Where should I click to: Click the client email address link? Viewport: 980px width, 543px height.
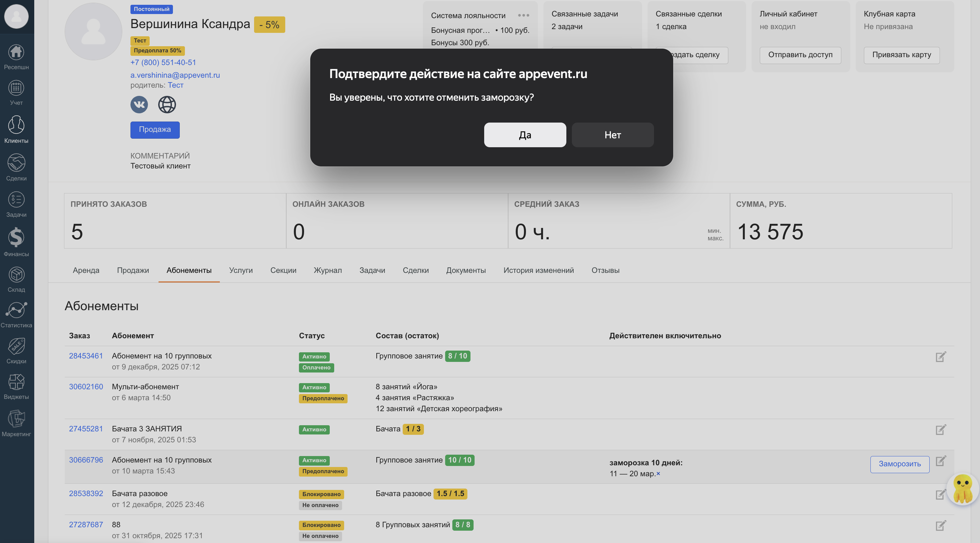pos(175,75)
